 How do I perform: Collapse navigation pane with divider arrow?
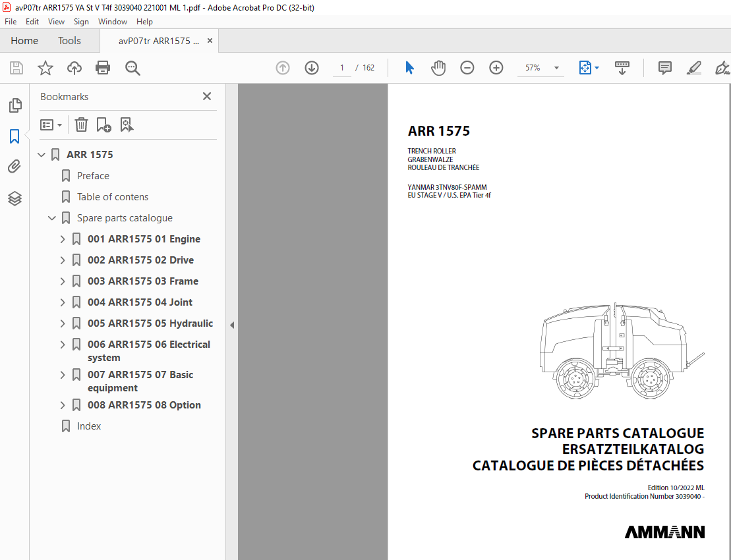coord(232,325)
